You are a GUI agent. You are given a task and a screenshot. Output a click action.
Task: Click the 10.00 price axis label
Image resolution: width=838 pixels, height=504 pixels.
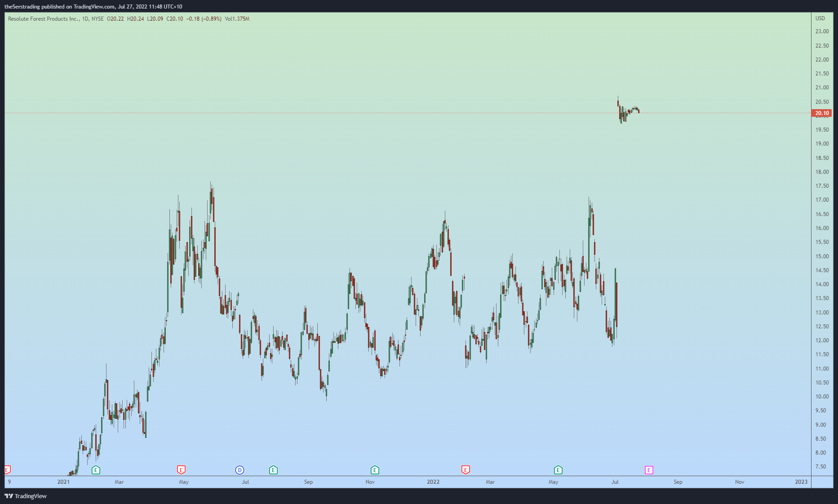coord(822,397)
